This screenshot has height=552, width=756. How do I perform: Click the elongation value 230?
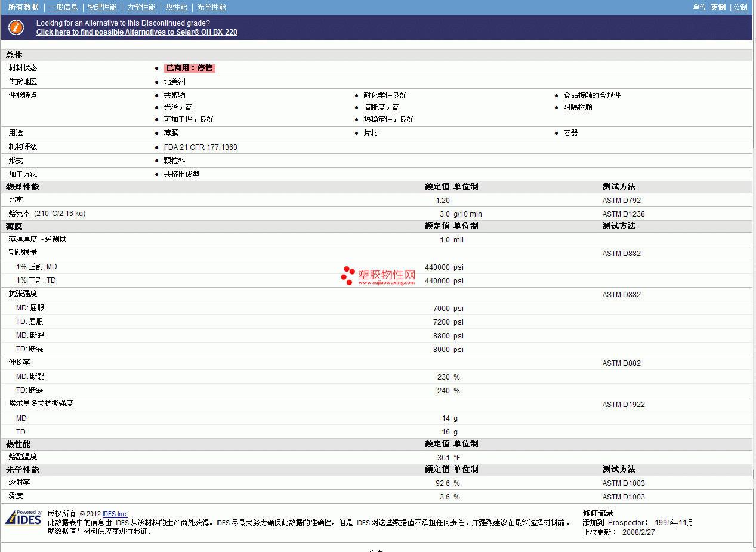443,377
